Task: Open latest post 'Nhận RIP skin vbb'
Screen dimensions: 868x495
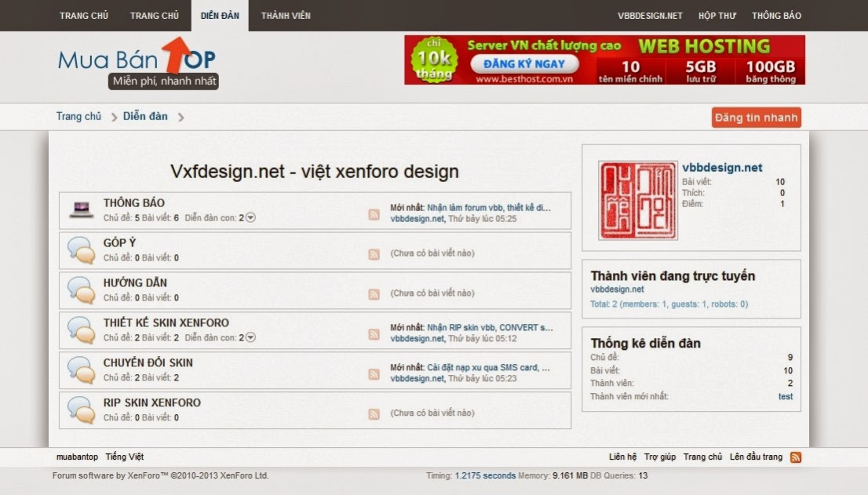Action: click(490, 327)
